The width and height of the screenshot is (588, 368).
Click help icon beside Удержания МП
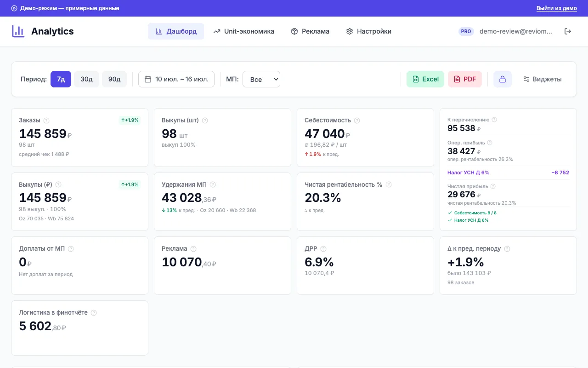tap(213, 184)
